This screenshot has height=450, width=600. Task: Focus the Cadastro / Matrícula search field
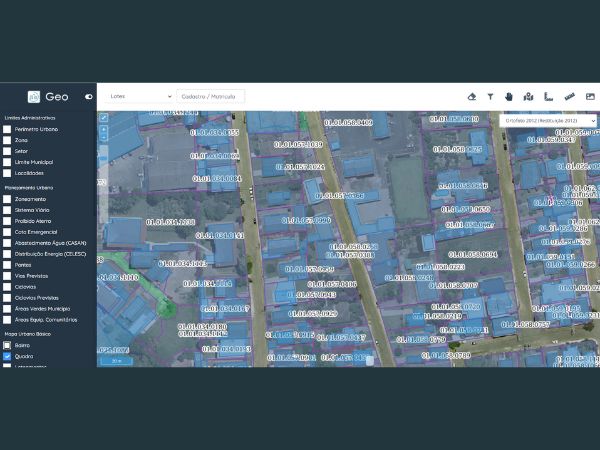pyautogui.click(x=210, y=96)
